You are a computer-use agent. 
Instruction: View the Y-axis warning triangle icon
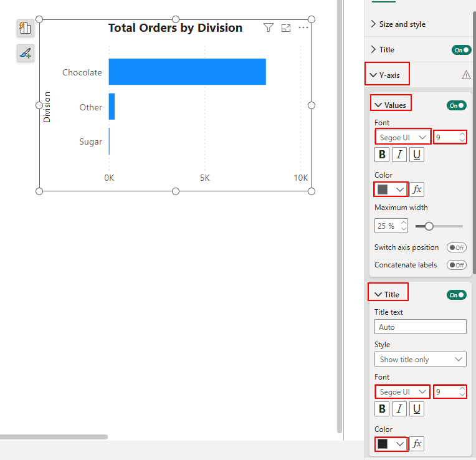click(466, 75)
